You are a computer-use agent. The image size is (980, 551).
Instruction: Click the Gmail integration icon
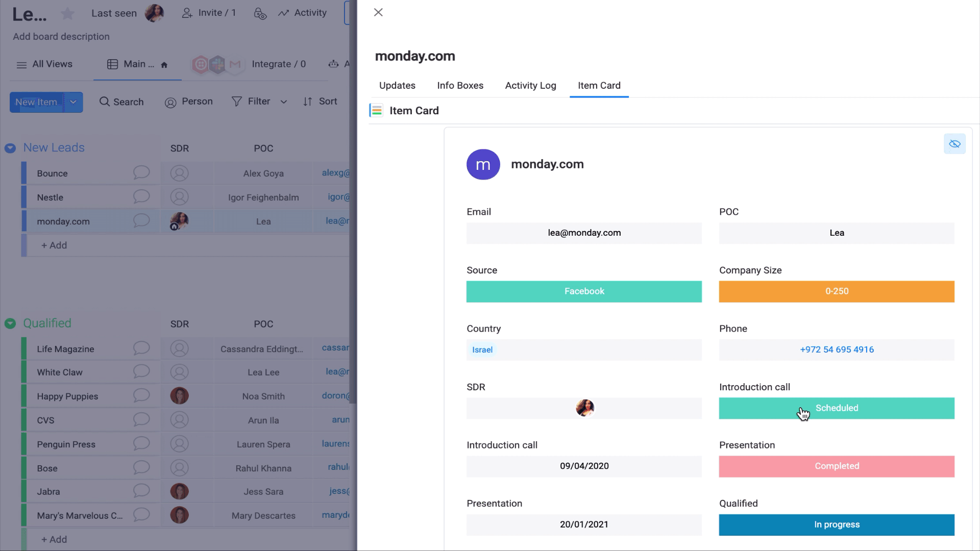pyautogui.click(x=235, y=64)
